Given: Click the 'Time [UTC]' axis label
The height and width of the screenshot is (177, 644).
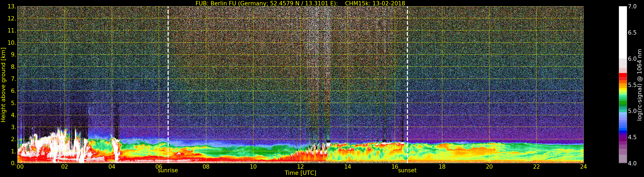Looking at the screenshot, I should point(300,173).
